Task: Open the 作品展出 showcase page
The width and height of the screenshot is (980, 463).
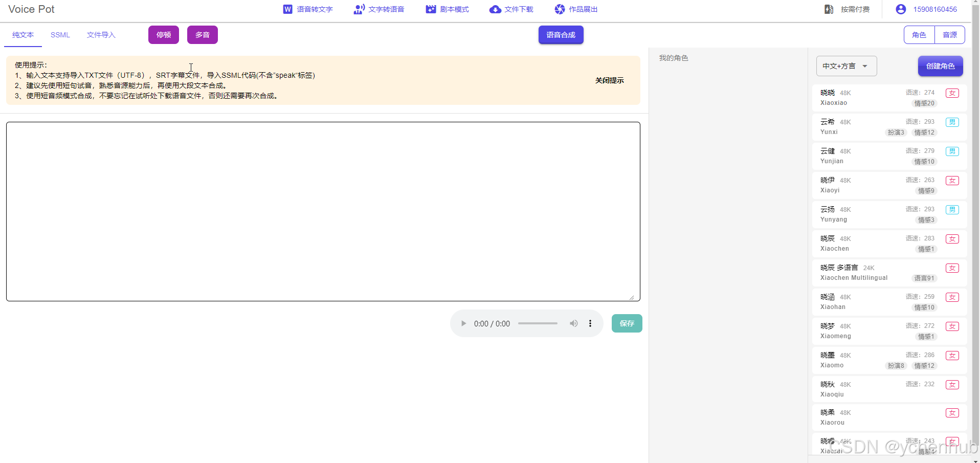Action: (576, 9)
